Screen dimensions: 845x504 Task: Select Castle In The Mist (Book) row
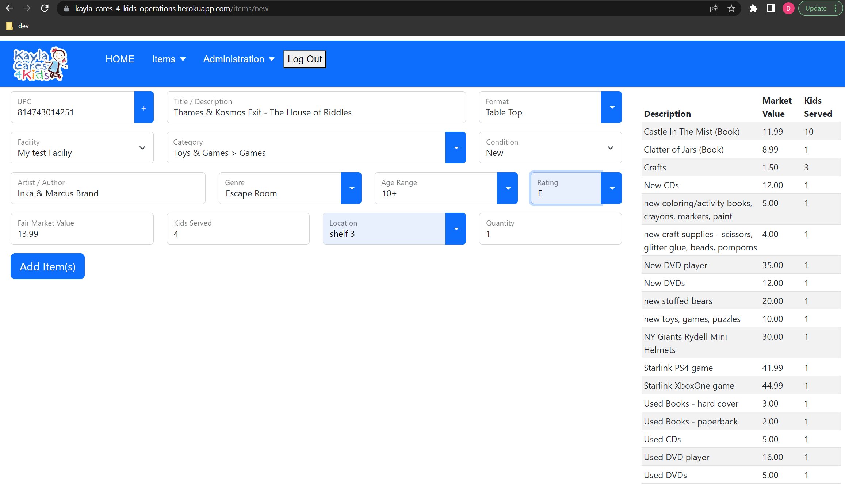point(741,131)
